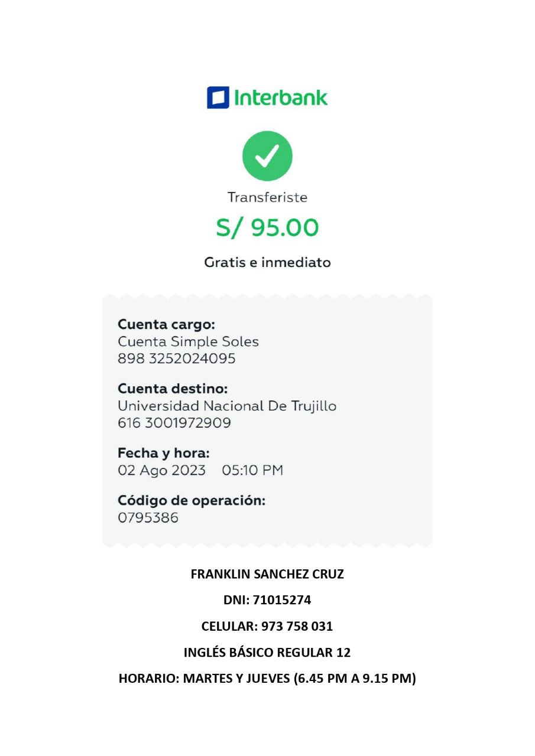Click destination account number 616 3001972909
535x756 pixels.
(x=174, y=423)
